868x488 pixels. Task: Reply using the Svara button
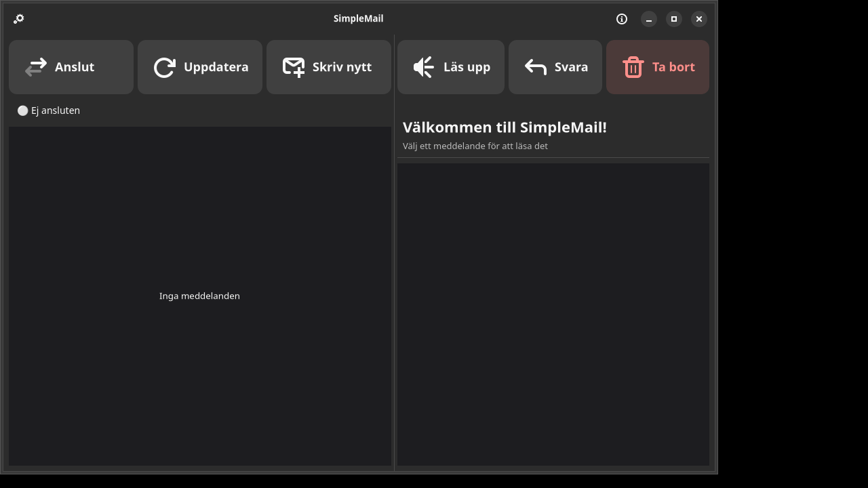click(x=555, y=67)
